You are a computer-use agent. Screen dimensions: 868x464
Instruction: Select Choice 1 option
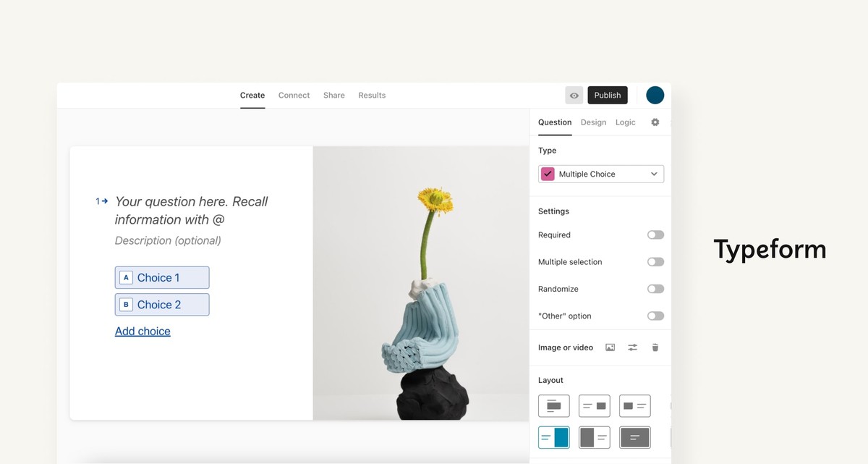(x=162, y=278)
